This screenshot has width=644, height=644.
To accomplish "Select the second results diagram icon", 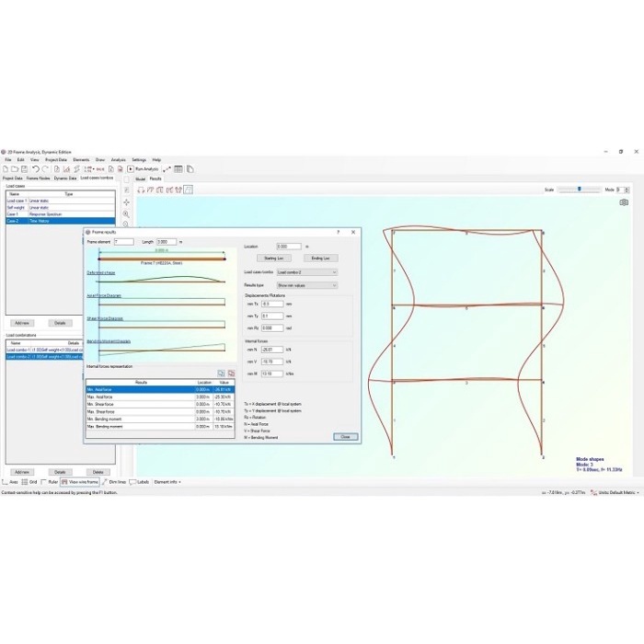I will point(150,190).
